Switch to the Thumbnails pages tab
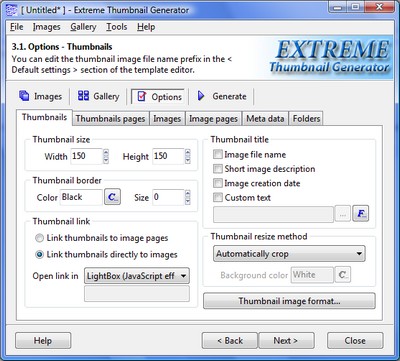 click(110, 119)
